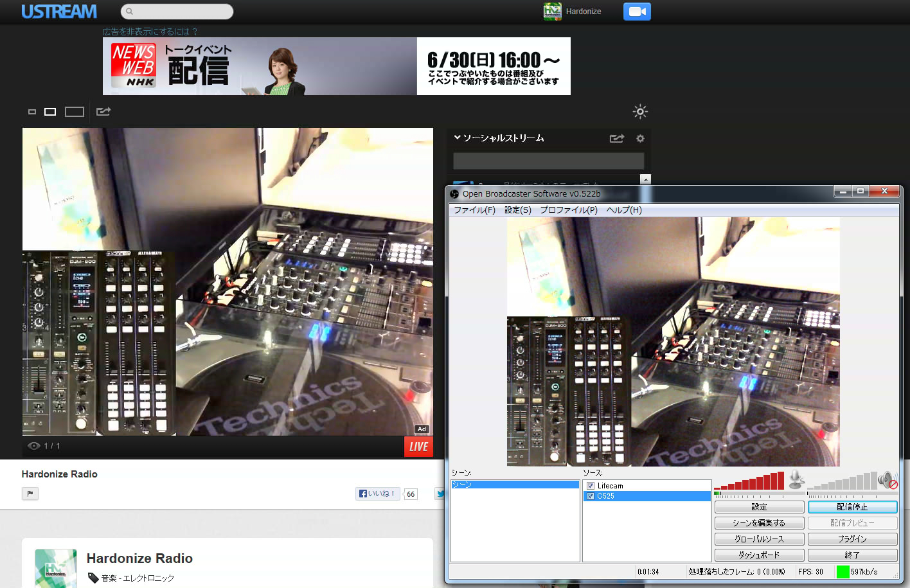Image resolution: width=910 pixels, height=588 pixels.
Task: Mute the microphone icon in OBS
Action: (x=796, y=479)
